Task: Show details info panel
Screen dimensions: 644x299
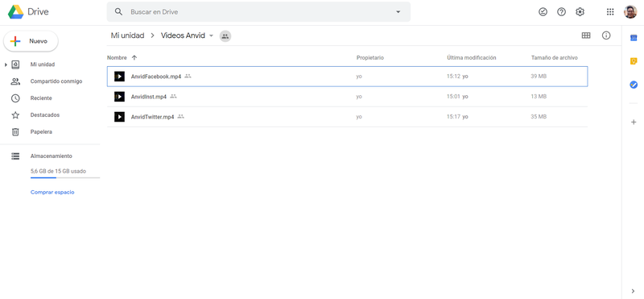Action: [x=606, y=35]
